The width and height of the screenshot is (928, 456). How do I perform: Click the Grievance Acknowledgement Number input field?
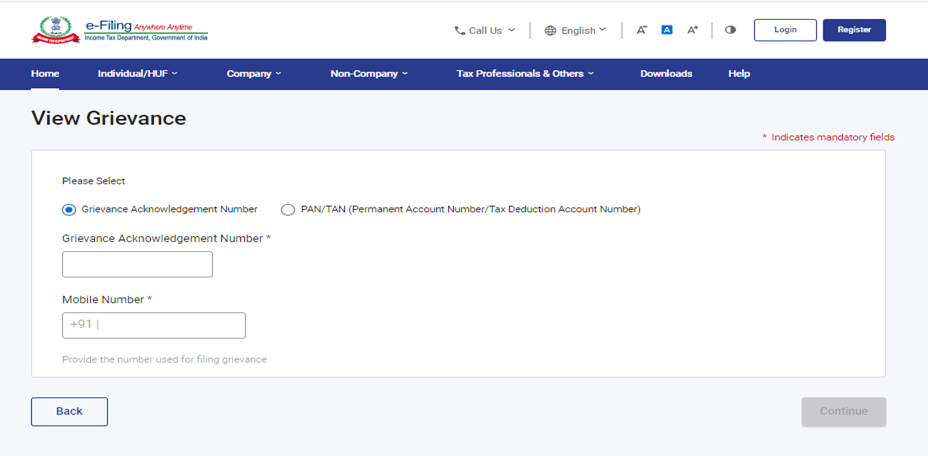[x=137, y=264]
